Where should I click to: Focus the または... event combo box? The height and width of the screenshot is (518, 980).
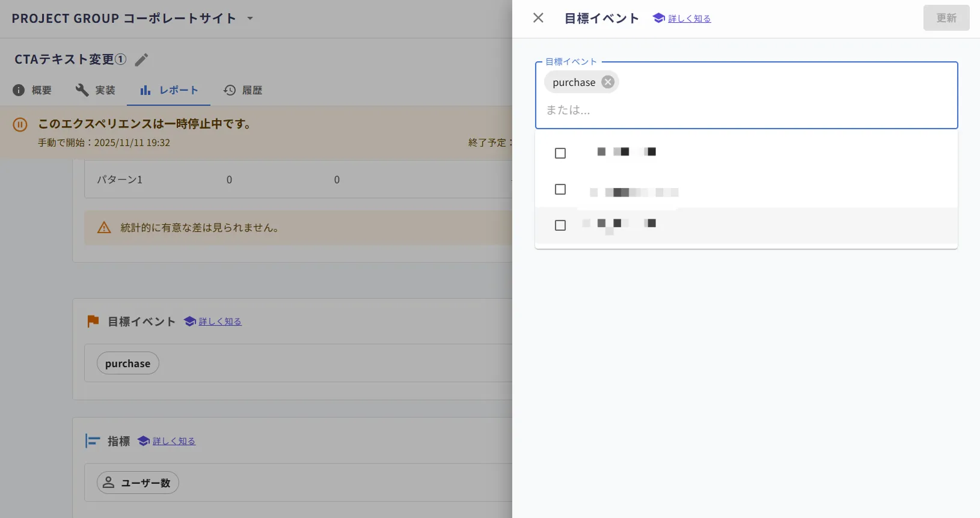coord(746,110)
